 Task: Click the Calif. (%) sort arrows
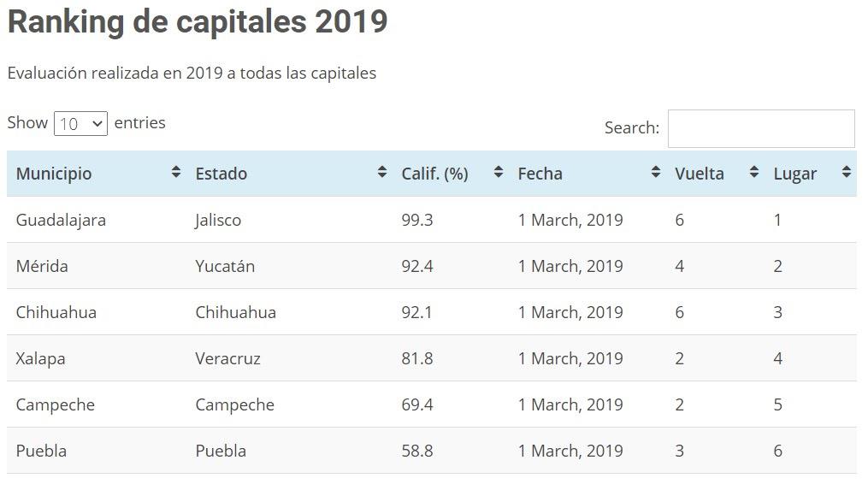(x=499, y=173)
